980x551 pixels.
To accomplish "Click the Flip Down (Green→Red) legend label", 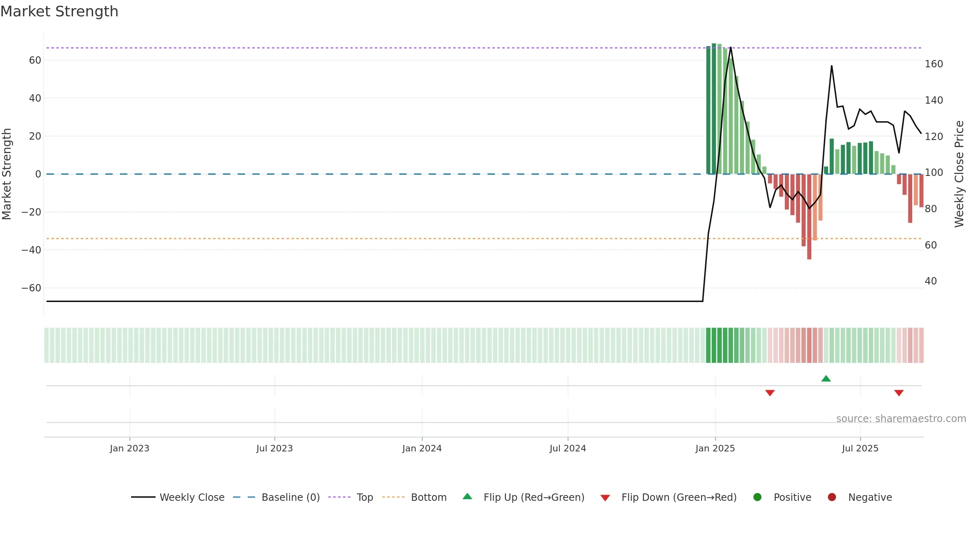I will click(679, 497).
